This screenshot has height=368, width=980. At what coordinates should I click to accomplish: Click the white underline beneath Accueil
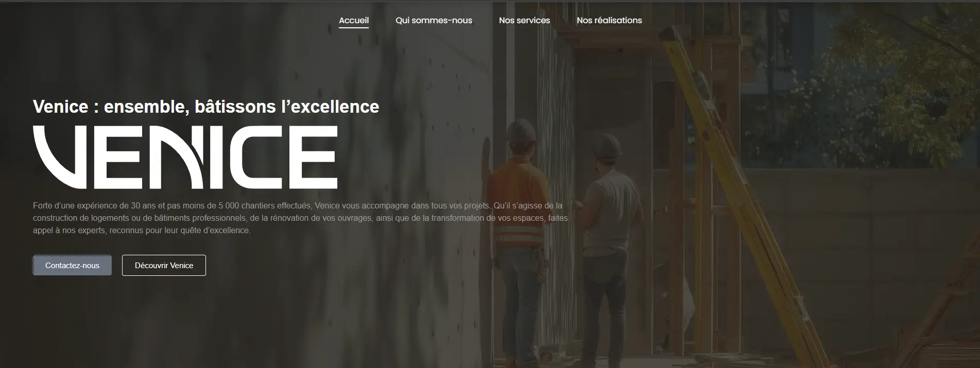354,27
